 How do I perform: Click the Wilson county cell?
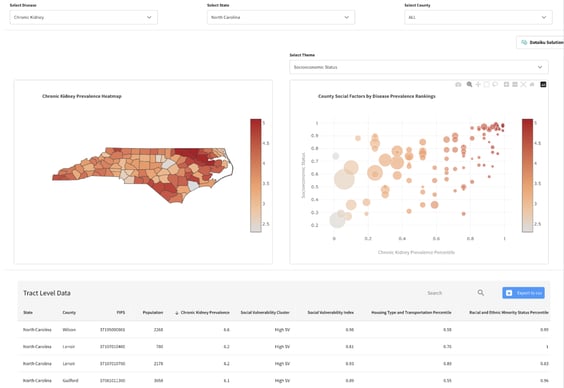69,330
